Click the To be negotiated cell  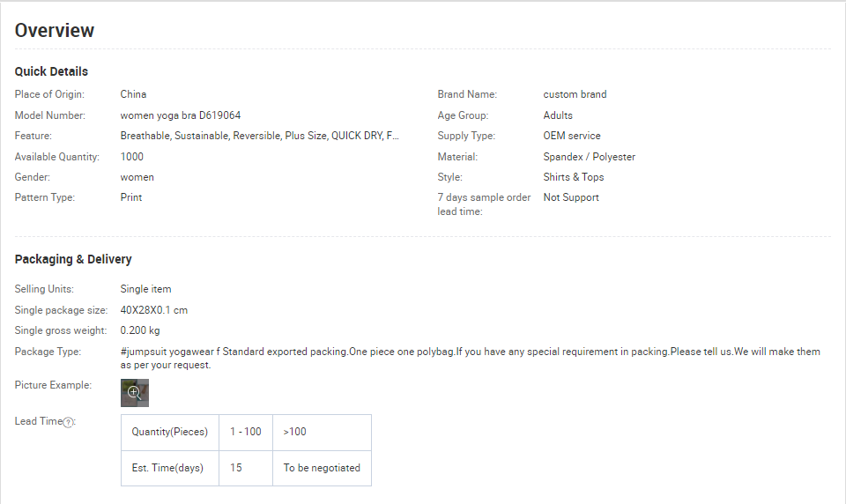coord(323,469)
